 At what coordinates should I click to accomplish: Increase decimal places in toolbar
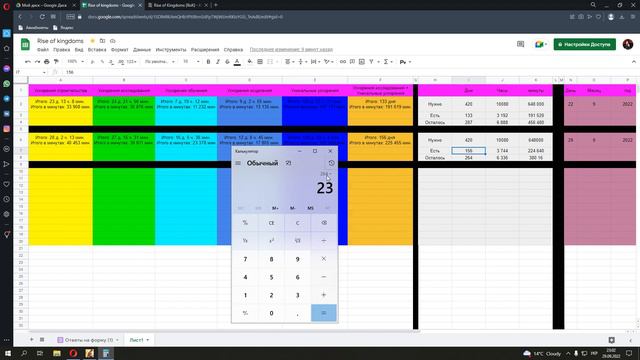point(121,62)
